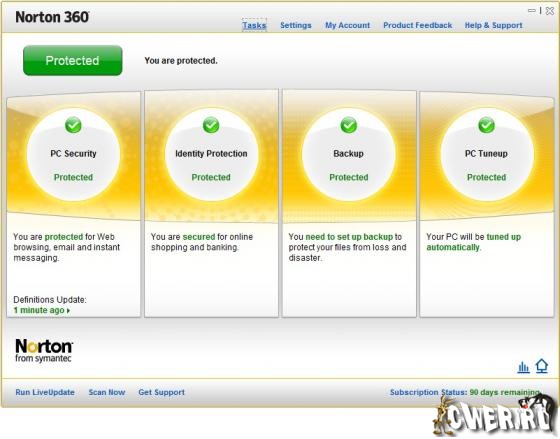Viewport: 560px width, 439px height.
Task: Start a scan with Scan Now
Action: point(107,392)
